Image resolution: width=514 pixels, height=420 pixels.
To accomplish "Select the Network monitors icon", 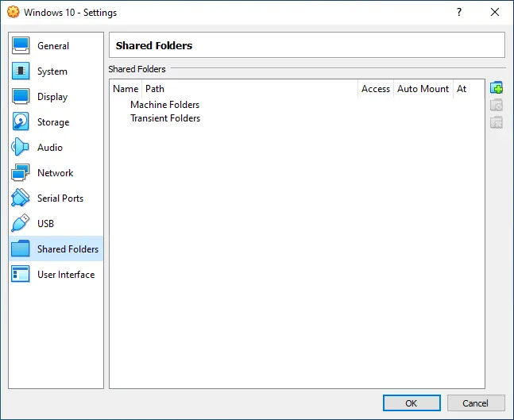I will pos(21,172).
